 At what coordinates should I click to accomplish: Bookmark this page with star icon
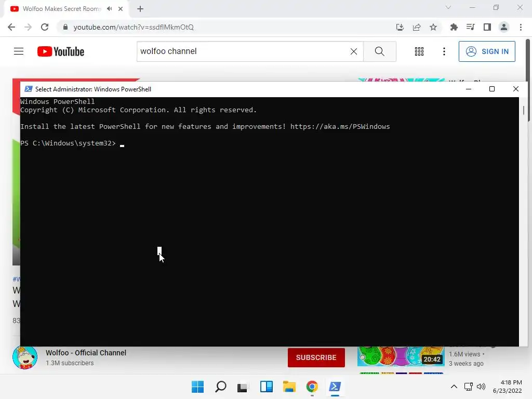(x=433, y=27)
